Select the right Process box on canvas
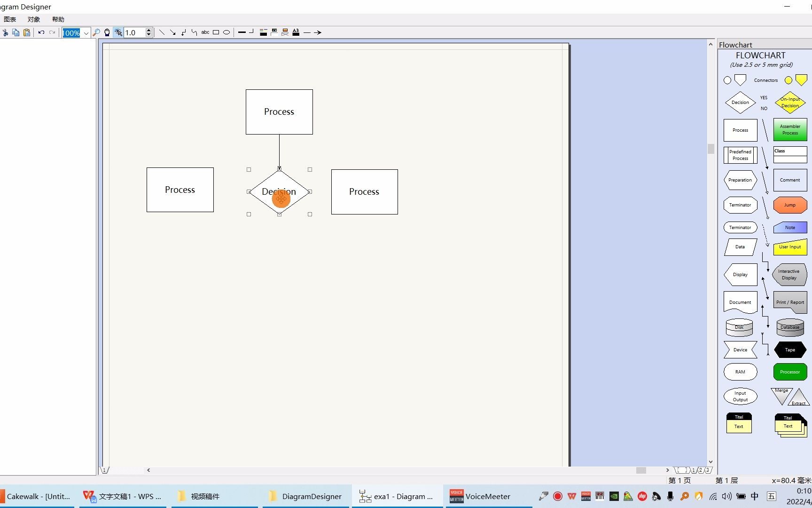812x508 pixels. point(364,192)
